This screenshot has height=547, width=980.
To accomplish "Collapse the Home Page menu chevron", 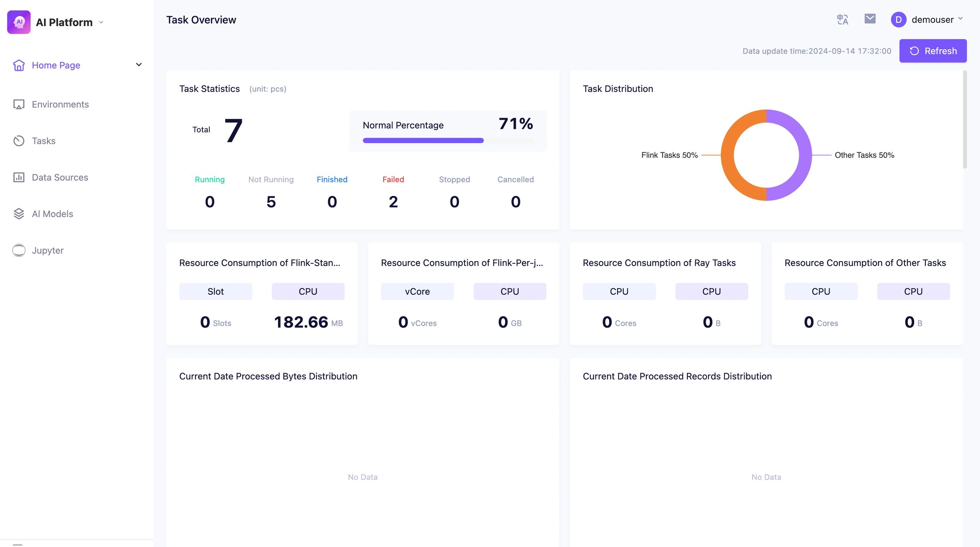I will [x=139, y=65].
